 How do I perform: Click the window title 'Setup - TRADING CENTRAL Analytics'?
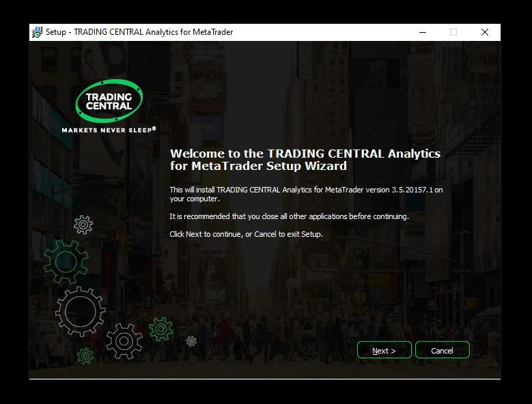tap(139, 32)
